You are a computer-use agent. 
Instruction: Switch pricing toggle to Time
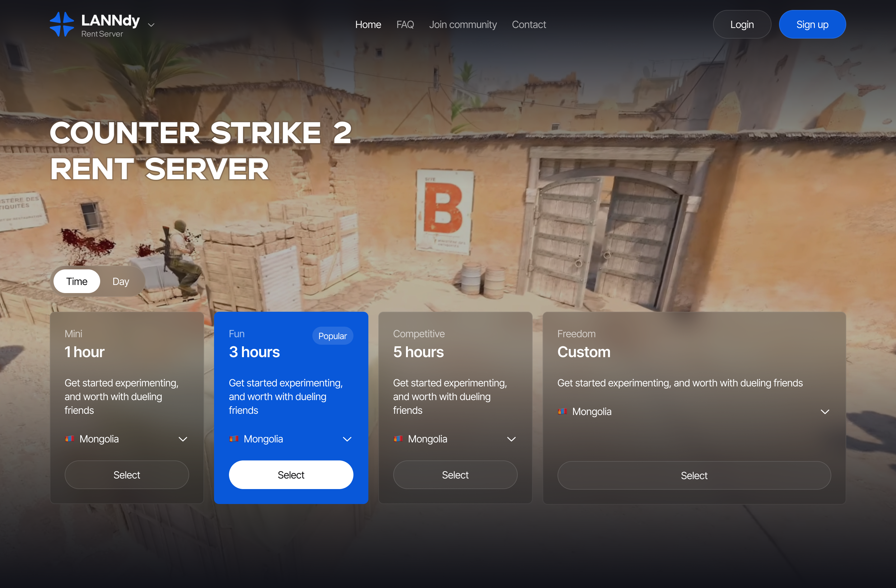tap(77, 281)
